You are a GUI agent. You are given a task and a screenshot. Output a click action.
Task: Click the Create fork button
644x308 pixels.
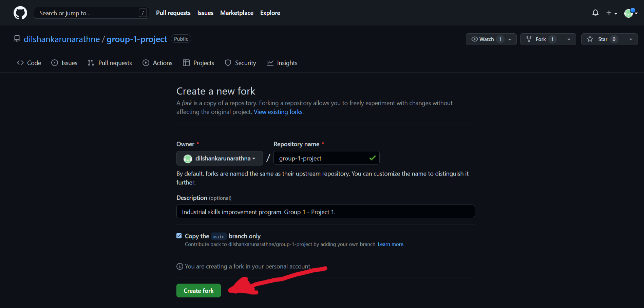pyautogui.click(x=198, y=291)
